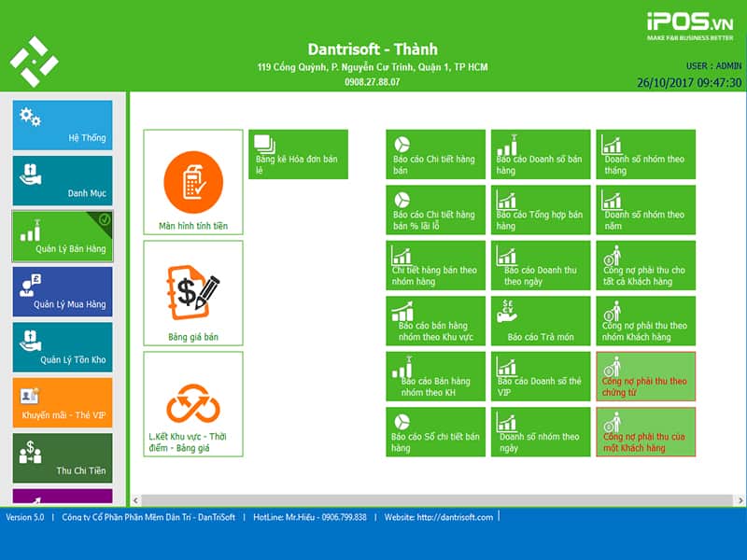Open Khuyến mãi - Thẻ VIP section

(x=63, y=402)
